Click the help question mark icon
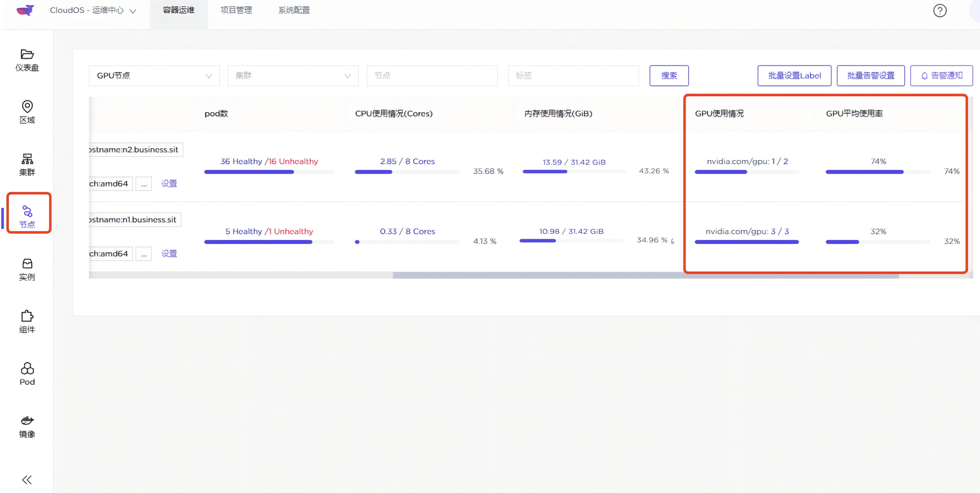980x493 pixels. 940,11
